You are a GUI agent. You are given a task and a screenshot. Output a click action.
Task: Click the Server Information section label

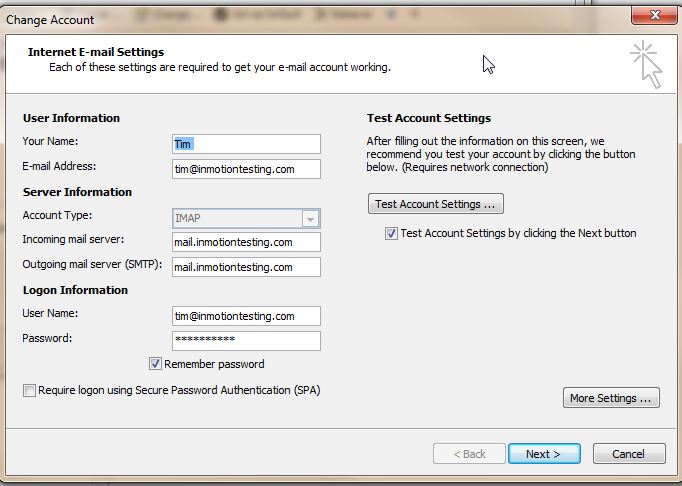click(x=77, y=192)
